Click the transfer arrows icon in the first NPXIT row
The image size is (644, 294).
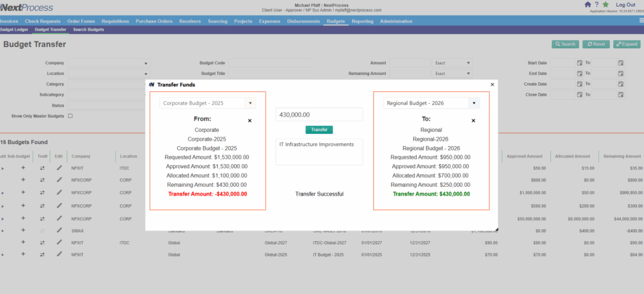(x=42, y=168)
